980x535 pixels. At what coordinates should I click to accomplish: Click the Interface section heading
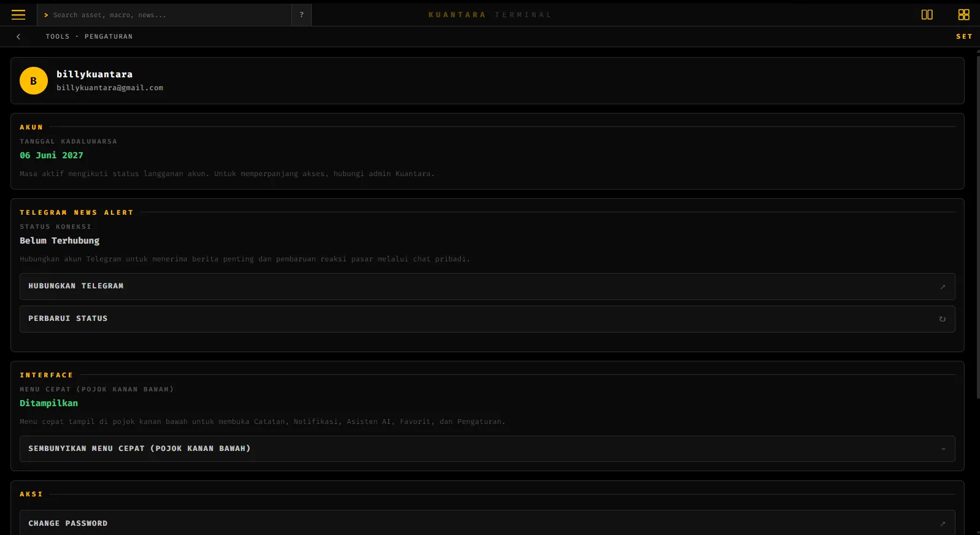click(47, 375)
